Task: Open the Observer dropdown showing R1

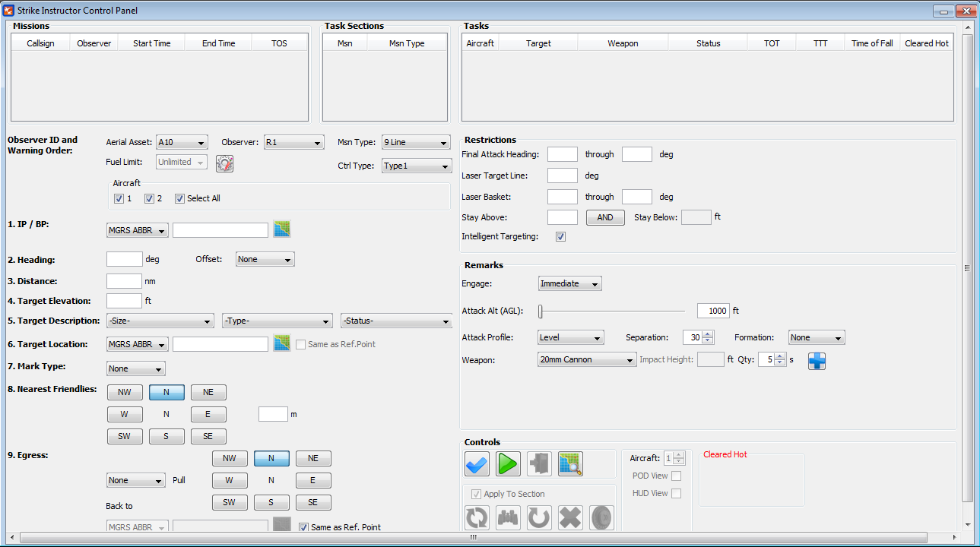Action: pos(294,143)
